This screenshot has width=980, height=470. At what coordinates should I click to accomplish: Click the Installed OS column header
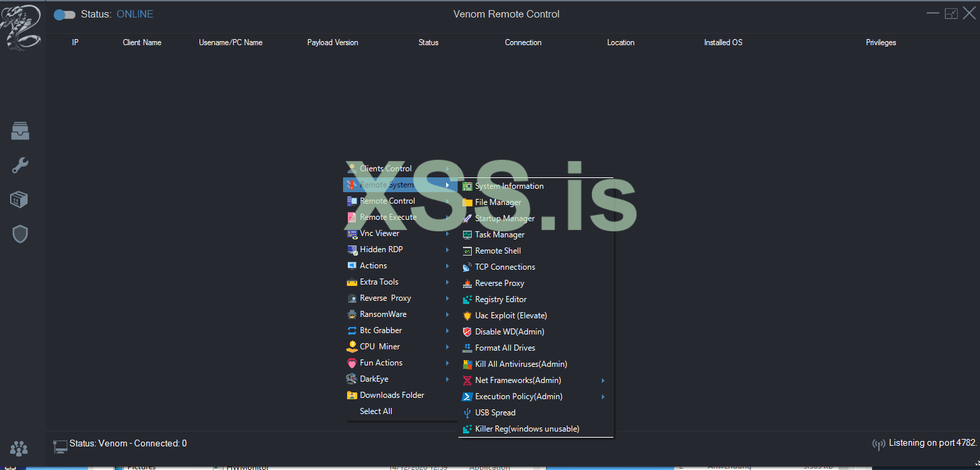723,42
